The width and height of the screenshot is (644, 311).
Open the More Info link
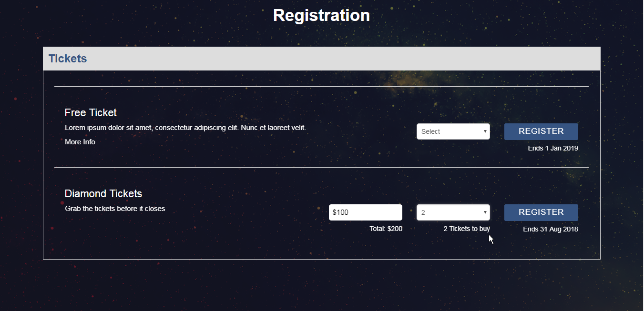(80, 142)
